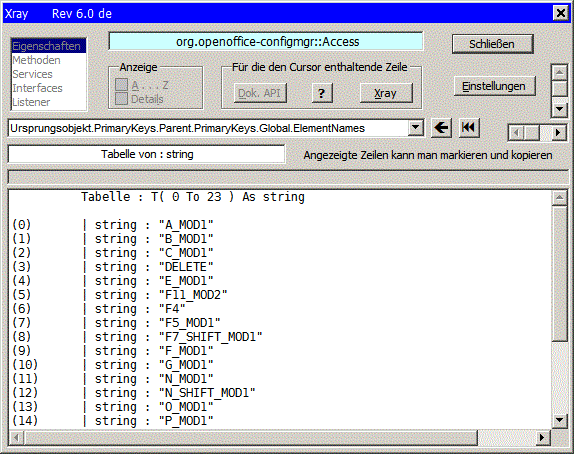Open Einstellungen settings button
Image resolution: width=574 pixels, height=454 pixels.
coord(495,86)
